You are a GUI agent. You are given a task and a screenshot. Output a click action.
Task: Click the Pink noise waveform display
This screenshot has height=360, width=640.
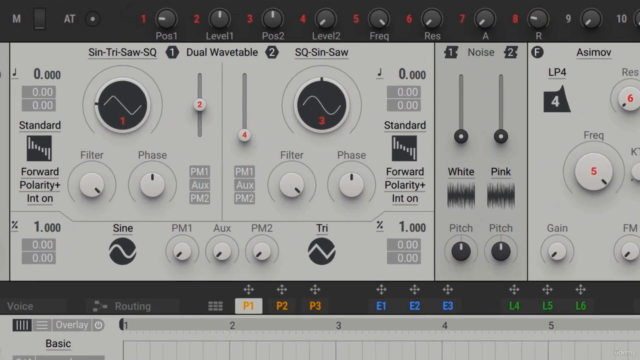(501, 195)
